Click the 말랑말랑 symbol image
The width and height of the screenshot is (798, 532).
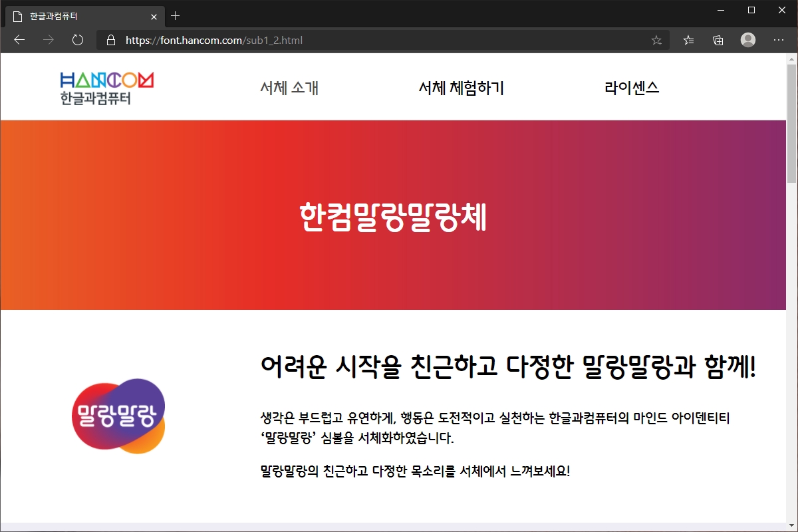pos(118,416)
